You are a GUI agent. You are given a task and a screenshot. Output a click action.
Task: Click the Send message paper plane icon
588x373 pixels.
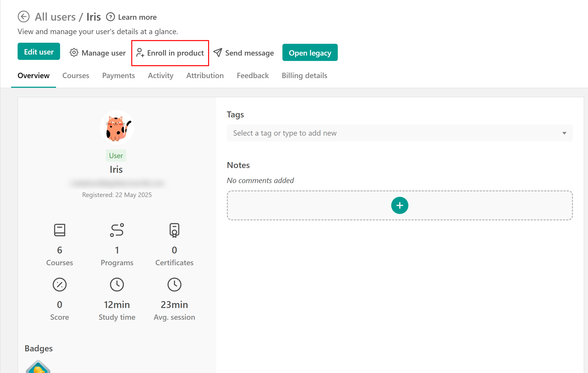coord(218,53)
